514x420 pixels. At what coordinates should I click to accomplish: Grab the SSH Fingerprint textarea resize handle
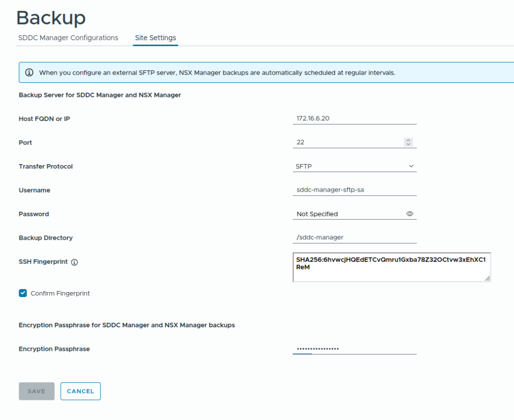487,278
